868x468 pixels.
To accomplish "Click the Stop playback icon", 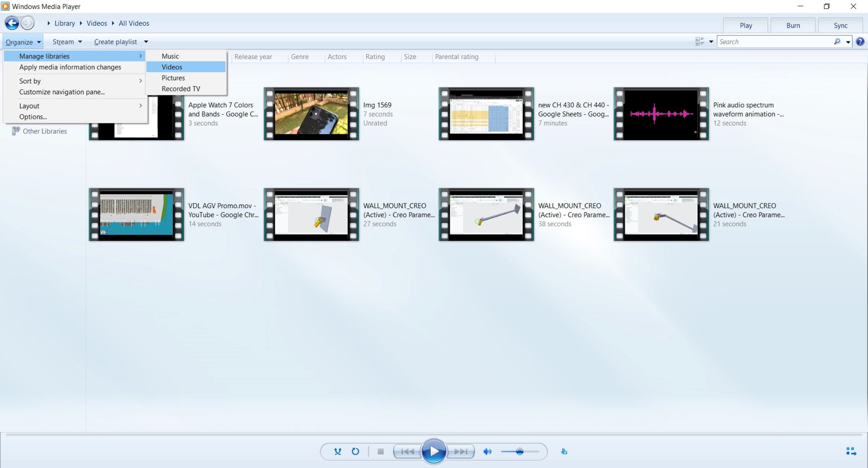I will click(x=381, y=451).
